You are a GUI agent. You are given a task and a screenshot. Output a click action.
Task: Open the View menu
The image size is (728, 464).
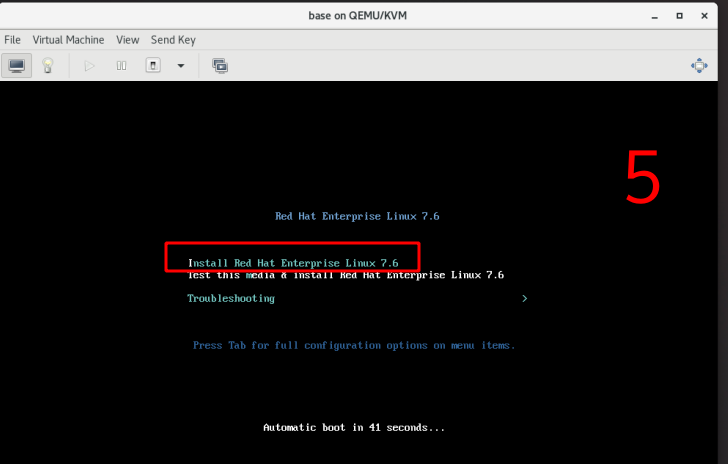click(x=128, y=40)
